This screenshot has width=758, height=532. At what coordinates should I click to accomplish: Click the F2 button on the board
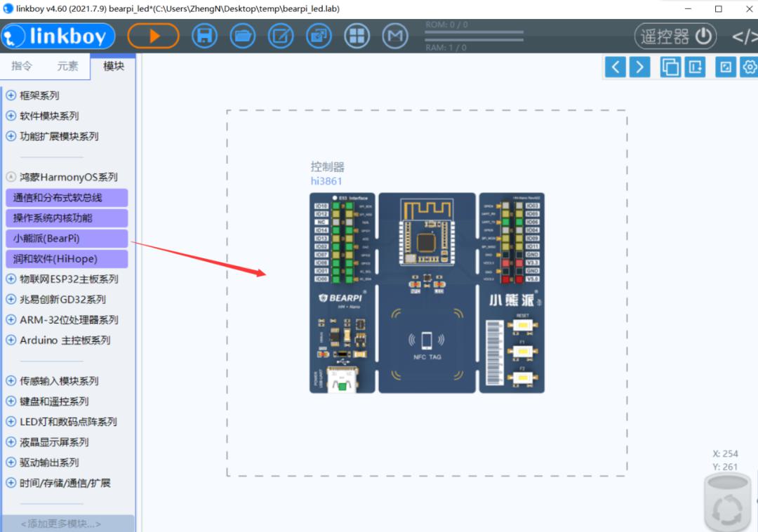pos(523,378)
